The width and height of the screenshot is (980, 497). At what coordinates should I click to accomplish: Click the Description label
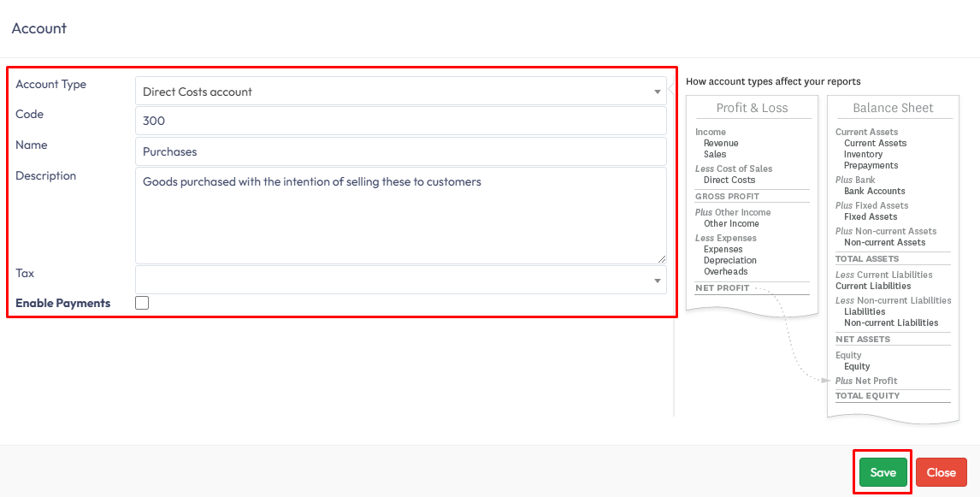(x=45, y=175)
